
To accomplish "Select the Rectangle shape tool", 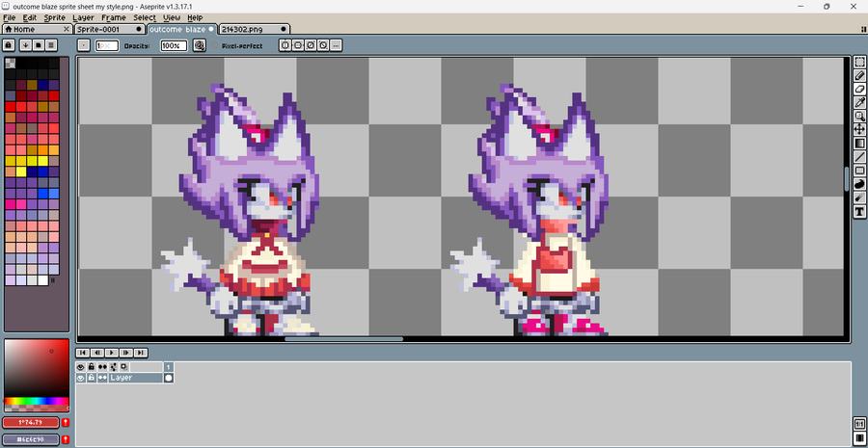I will pos(859,171).
